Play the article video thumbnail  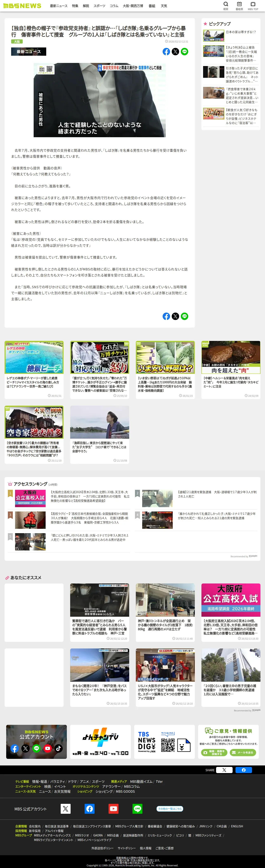99,100
